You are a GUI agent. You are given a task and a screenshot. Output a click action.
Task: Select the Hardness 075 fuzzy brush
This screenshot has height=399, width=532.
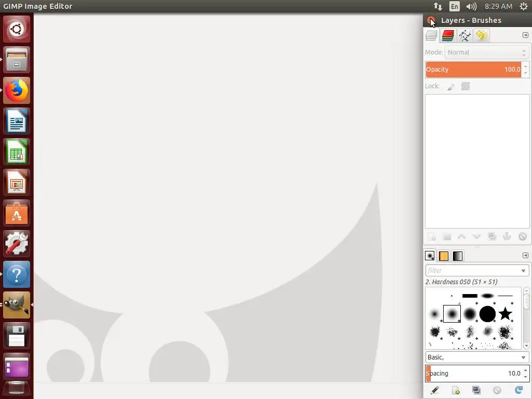point(470,314)
